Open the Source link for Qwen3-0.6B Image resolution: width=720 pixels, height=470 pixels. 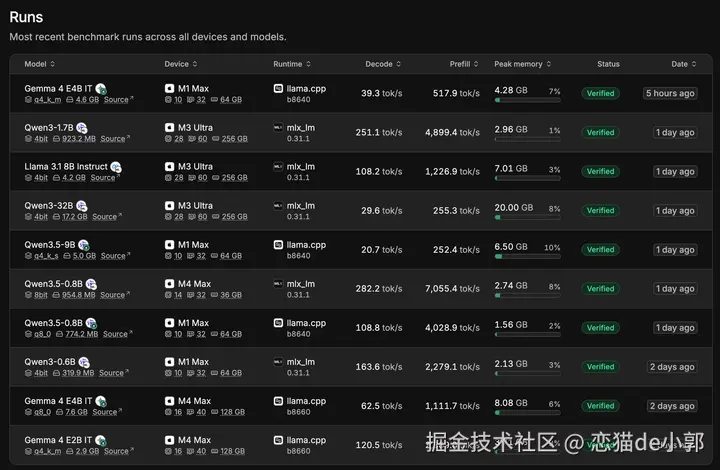(x=113, y=373)
